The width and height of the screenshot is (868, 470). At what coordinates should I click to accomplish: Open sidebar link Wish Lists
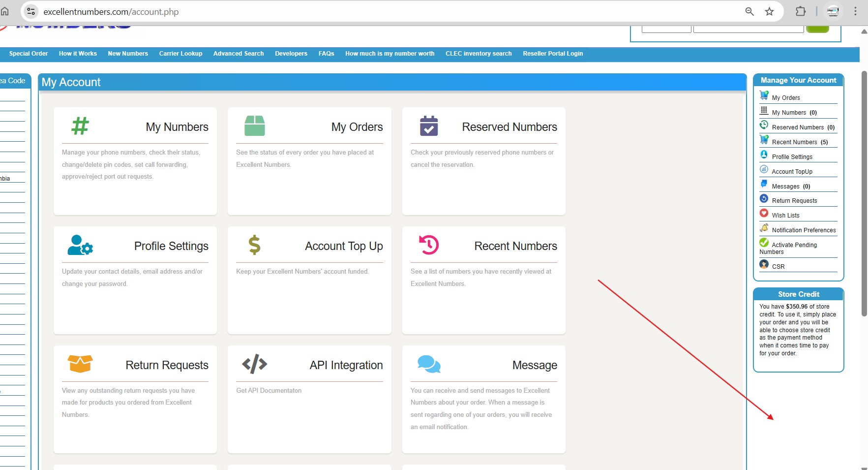pyautogui.click(x=785, y=216)
